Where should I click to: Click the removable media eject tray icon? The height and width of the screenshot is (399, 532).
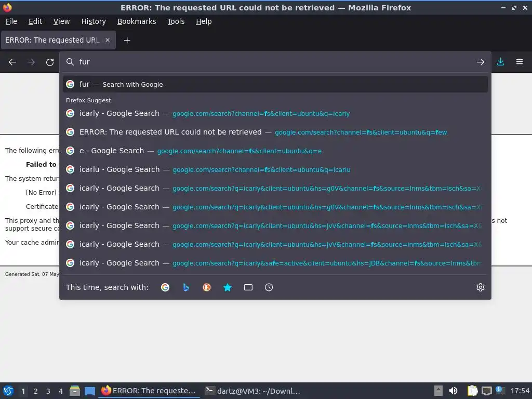pos(438,391)
